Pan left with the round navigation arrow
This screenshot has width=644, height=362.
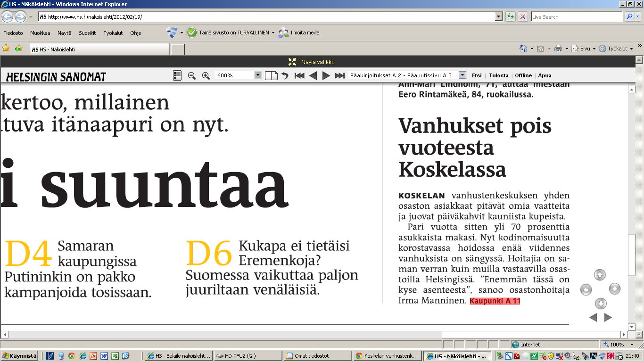(586, 289)
